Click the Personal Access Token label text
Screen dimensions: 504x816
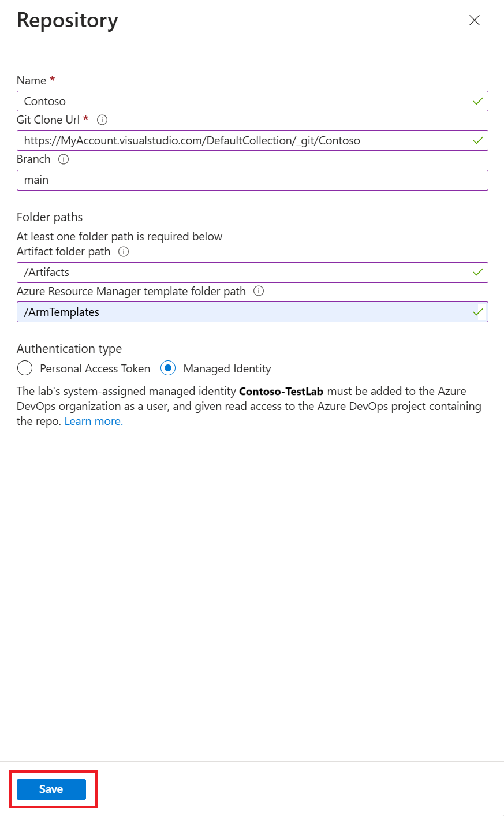95,368
